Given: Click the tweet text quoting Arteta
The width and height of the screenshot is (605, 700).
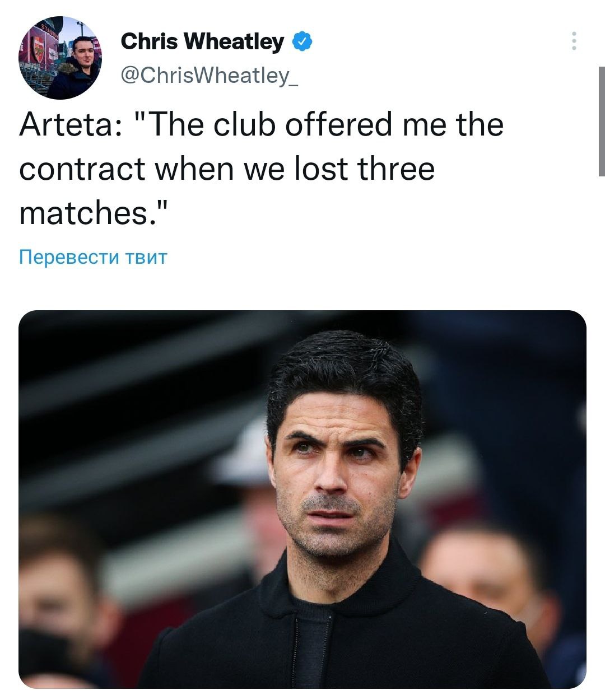Looking at the screenshot, I should pos(262,168).
